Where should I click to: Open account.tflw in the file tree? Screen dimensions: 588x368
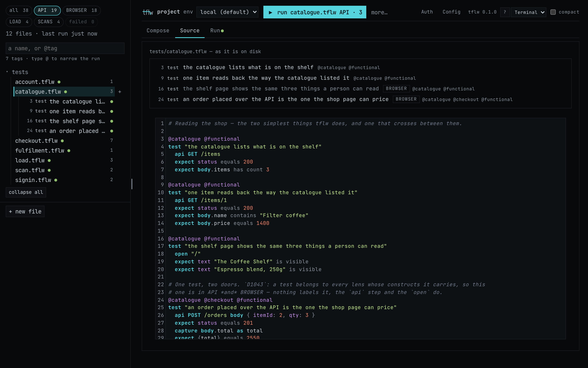64,82
